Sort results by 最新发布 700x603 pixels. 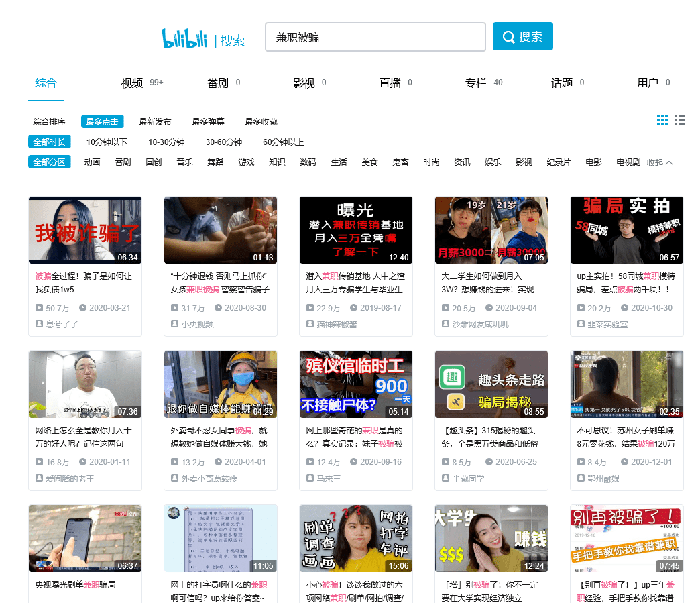point(155,121)
